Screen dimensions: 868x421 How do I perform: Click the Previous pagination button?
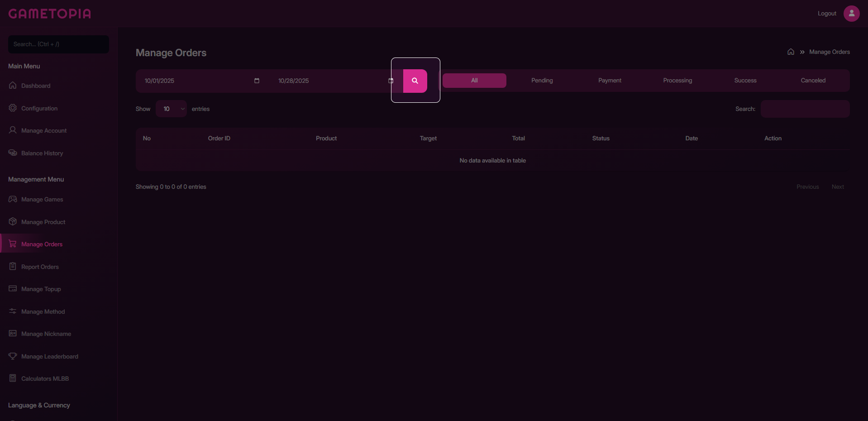pos(807,187)
